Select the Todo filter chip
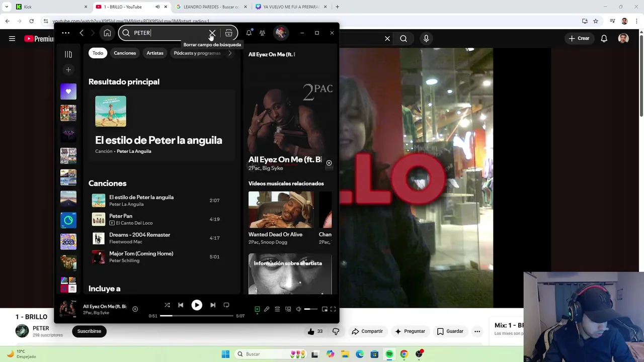The width and height of the screenshot is (644, 362). tap(98, 53)
